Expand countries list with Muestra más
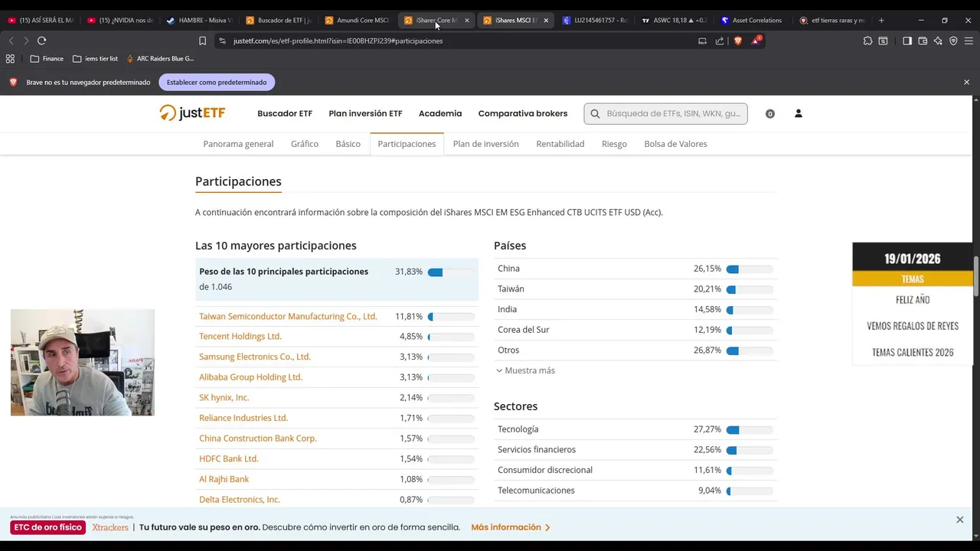The width and height of the screenshot is (980, 551). [x=525, y=370]
